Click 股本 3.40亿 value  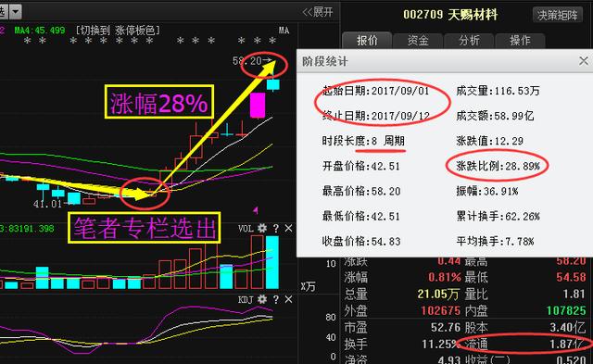(568, 327)
